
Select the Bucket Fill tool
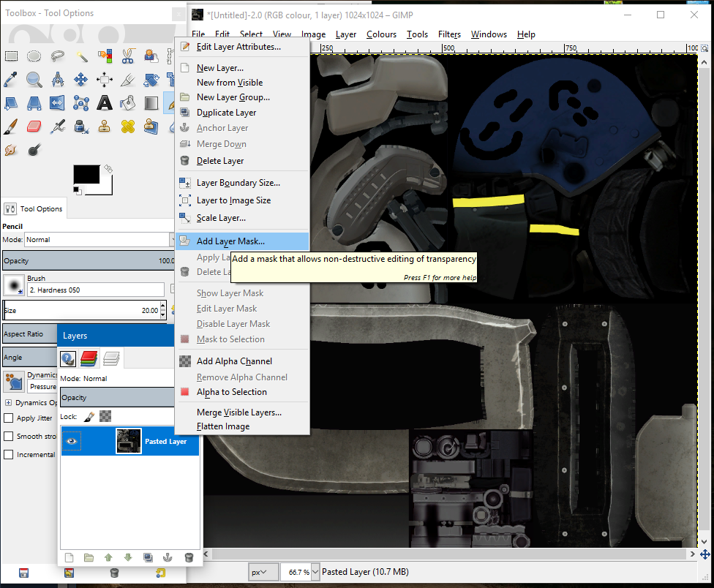point(128,103)
